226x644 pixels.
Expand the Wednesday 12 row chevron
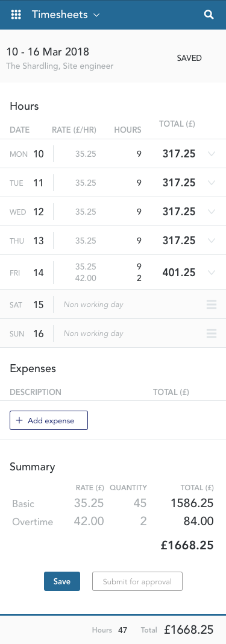pyautogui.click(x=212, y=212)
